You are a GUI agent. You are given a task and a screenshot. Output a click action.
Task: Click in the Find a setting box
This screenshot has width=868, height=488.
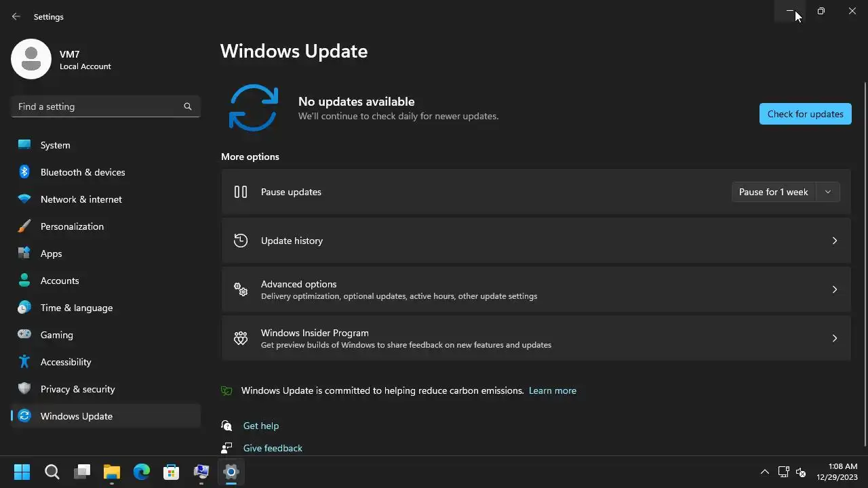106,106
